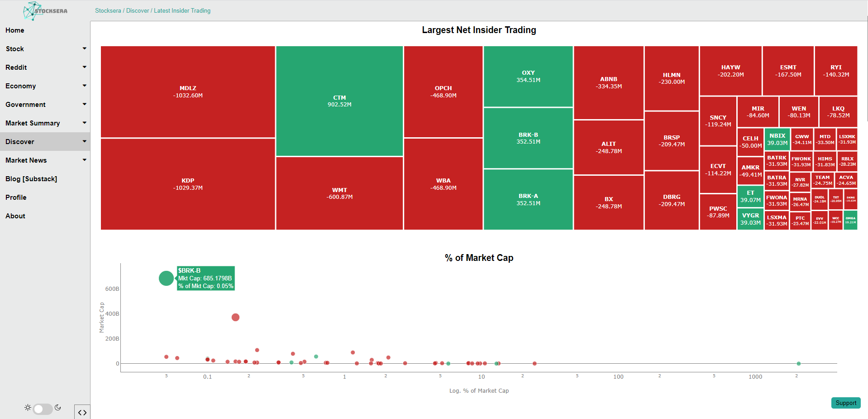This screenshot has height=419, width=868.
Task: Select the RYI treemap tile
Action: (x=836, y=71)
